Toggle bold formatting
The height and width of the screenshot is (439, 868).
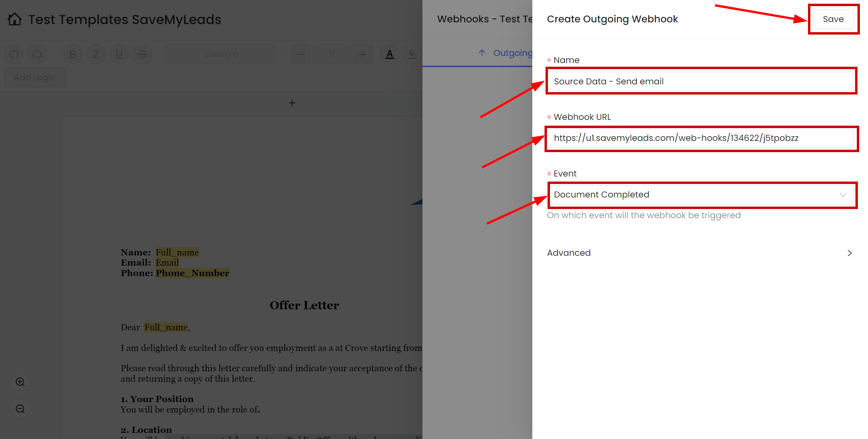pos(73,54)
